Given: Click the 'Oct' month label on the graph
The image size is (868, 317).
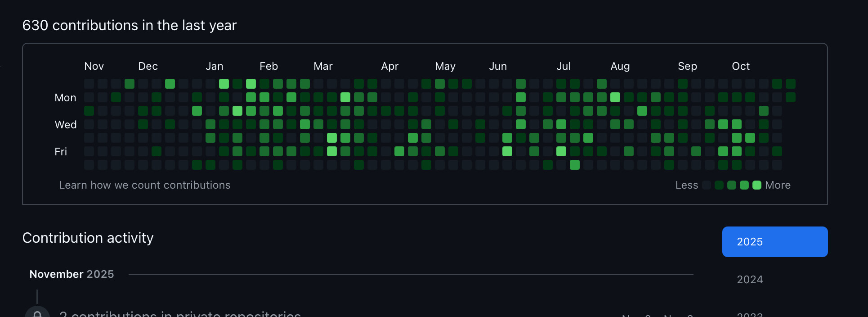Looking at the screenshot, I should coord(740,66).
